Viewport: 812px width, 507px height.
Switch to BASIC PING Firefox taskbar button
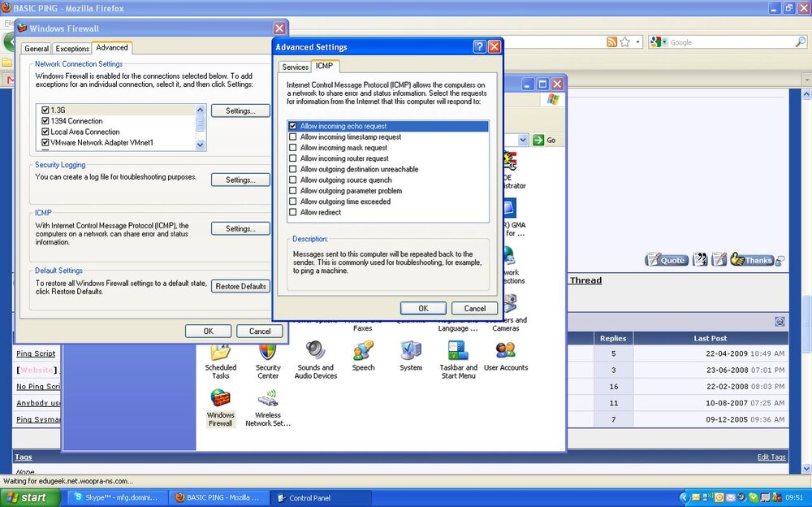pyautogui.click(x=221, y=498)
